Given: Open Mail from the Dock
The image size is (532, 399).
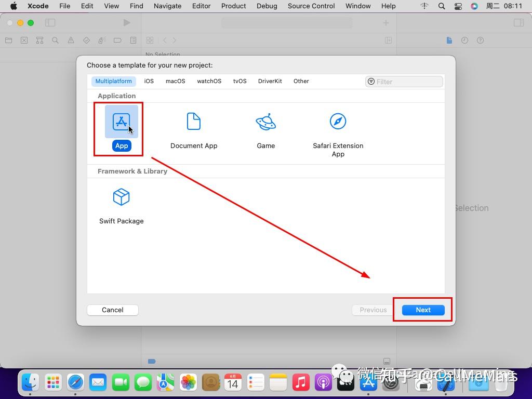Looking at the screenshot, I should [98, 382].
